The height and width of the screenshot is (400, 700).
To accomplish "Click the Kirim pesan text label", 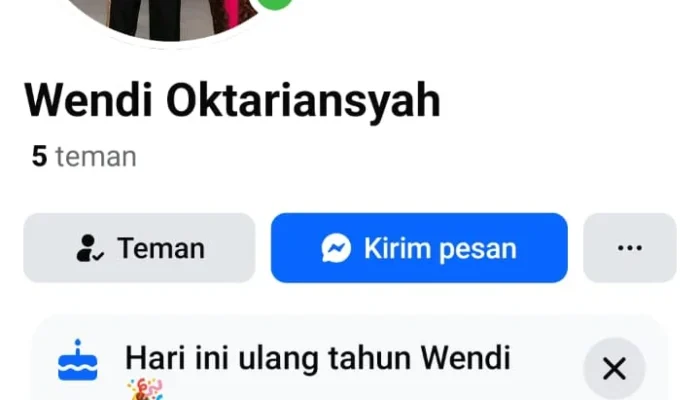I will [440, 248].
